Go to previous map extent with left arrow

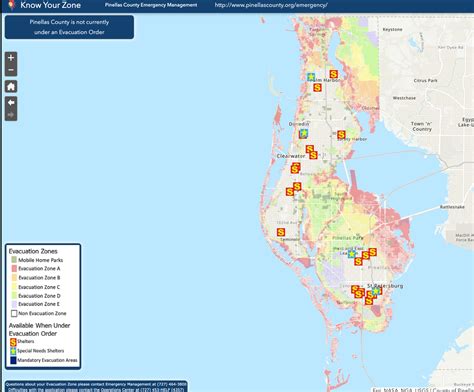click(x=11, y=103)
